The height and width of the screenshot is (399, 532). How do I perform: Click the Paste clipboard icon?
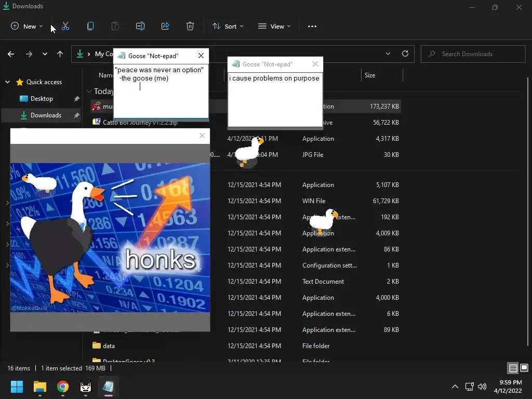tap(115, 26)
